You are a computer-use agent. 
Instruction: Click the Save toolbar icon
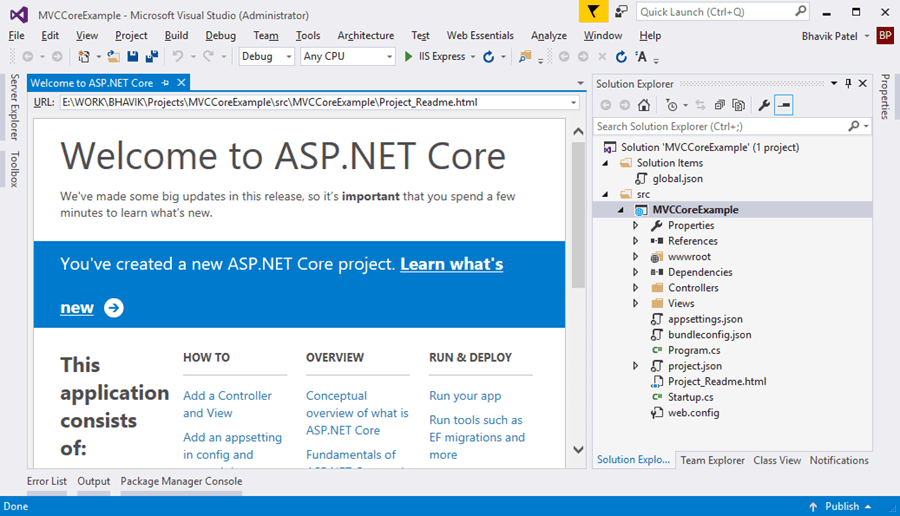(x=133, y=56)
